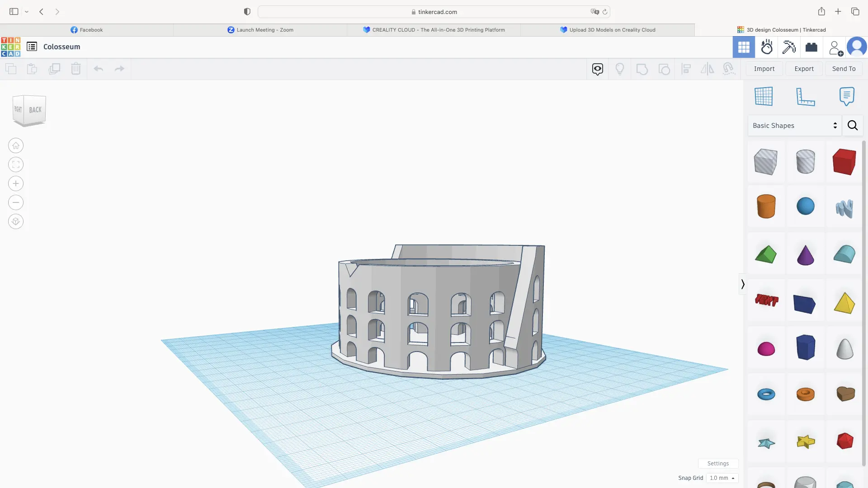Select the striped Cylinder hole shape

coord(805,161)
